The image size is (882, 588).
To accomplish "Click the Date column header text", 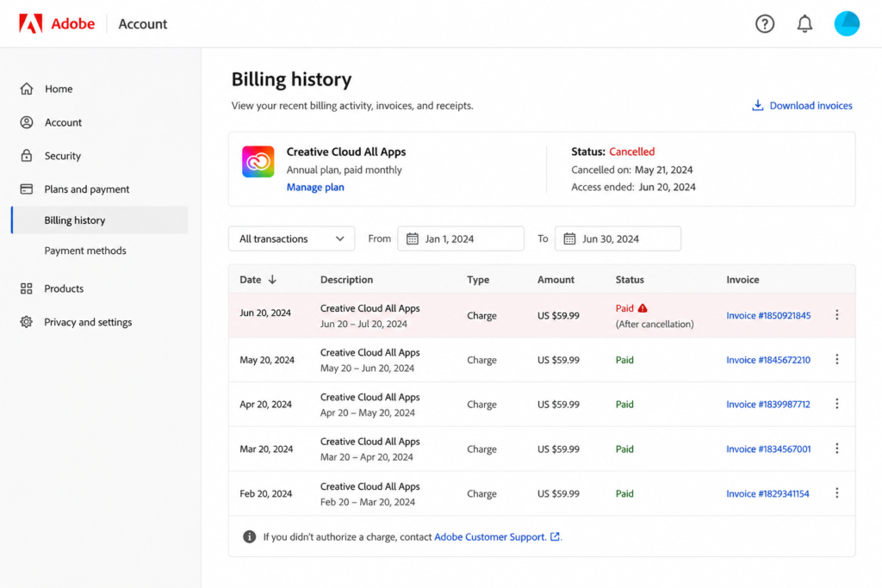I will point(251,280).
